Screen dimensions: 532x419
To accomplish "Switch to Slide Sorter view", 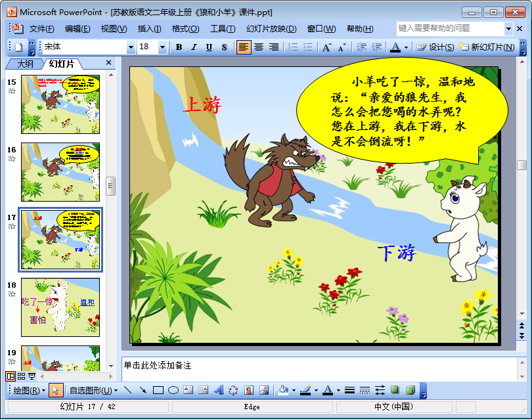I will [x=22, y=376].
